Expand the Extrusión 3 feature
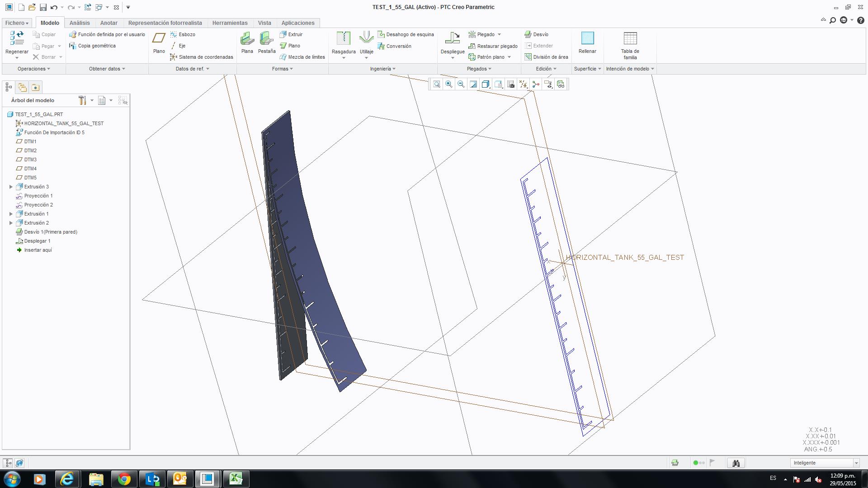Image resolution: width=868 pixels, height=488 pixels. pos(11,187)
